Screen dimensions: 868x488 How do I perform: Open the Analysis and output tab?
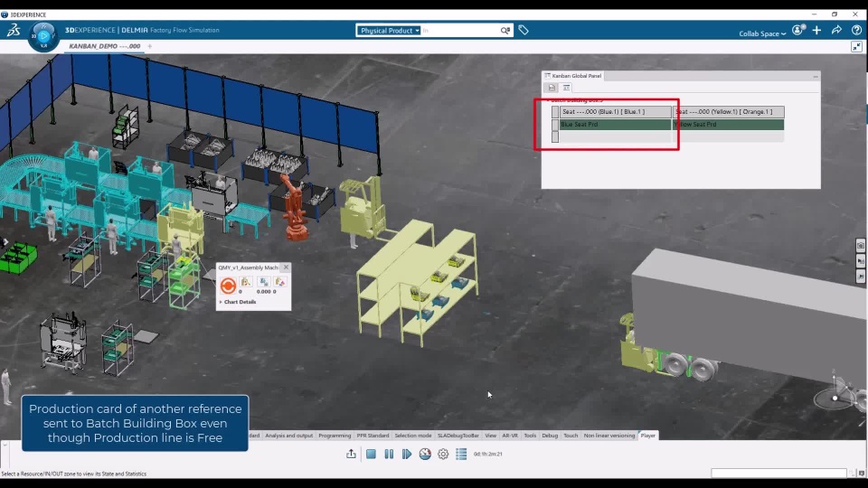point(289,436)
